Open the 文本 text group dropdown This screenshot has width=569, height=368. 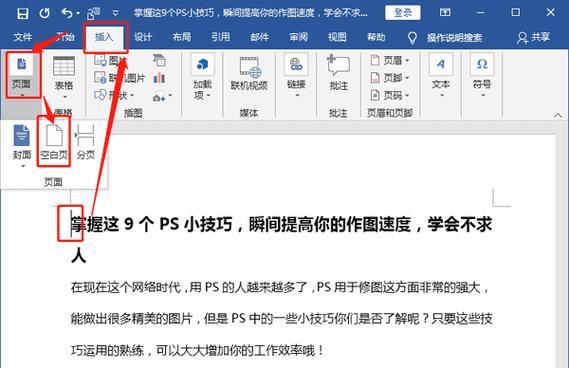pos(441,75)
